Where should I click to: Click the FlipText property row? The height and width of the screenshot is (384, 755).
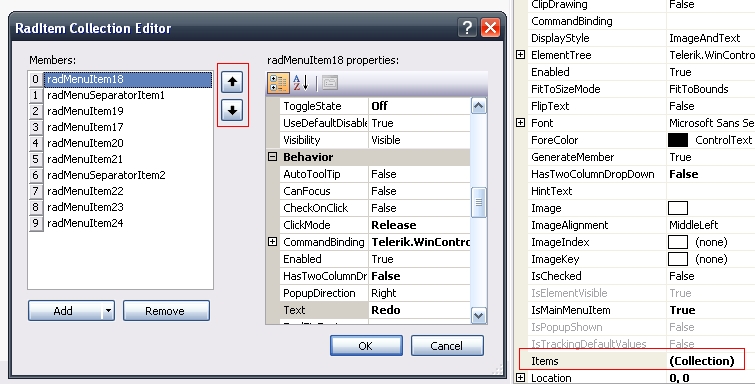point(642,106)
